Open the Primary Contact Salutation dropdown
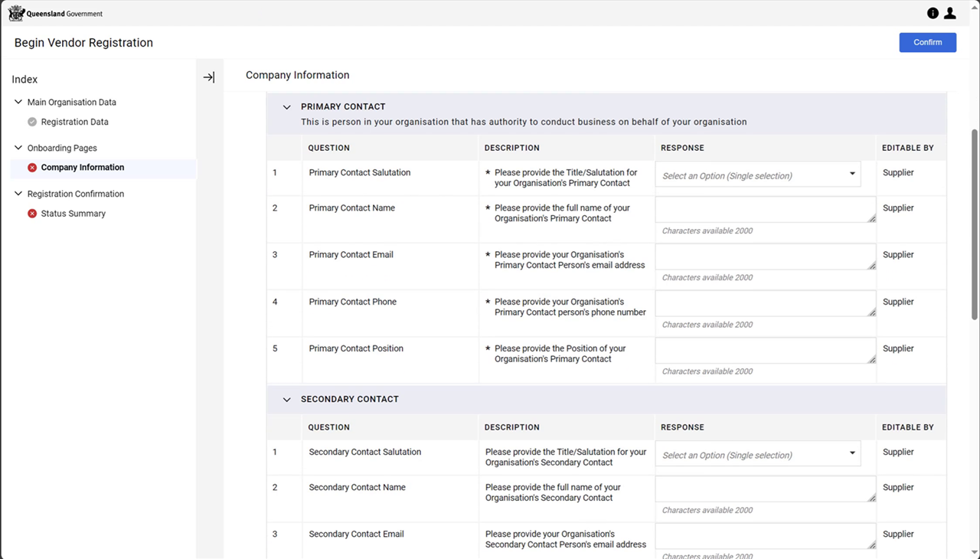Viewport: 980px width, 559px height. (851, 175)
